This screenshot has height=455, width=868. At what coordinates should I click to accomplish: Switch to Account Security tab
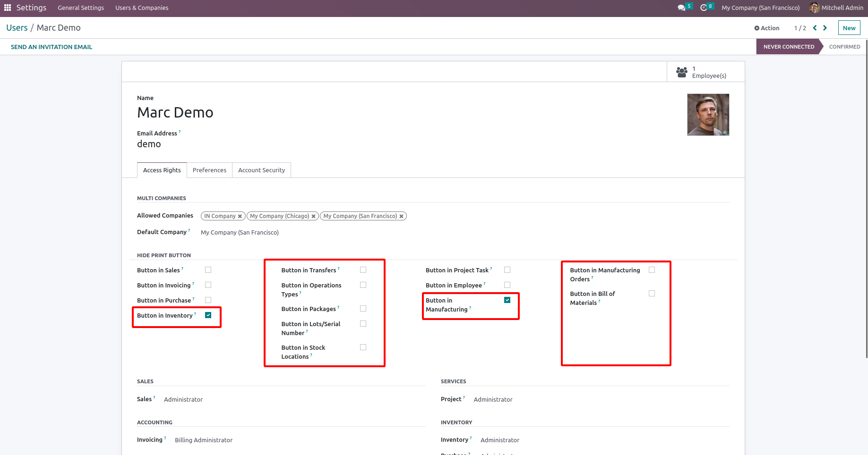(x=261, y=170)
